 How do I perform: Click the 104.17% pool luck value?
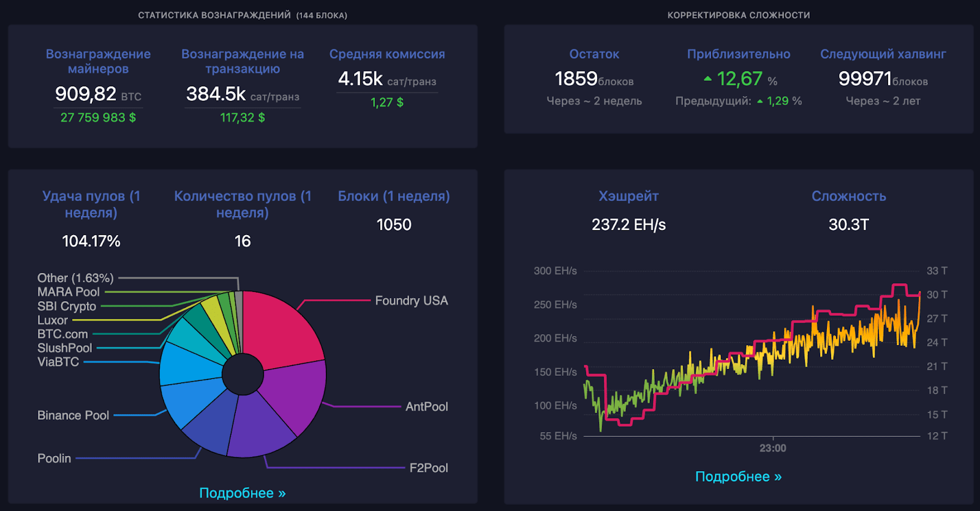tap(91, 241)
